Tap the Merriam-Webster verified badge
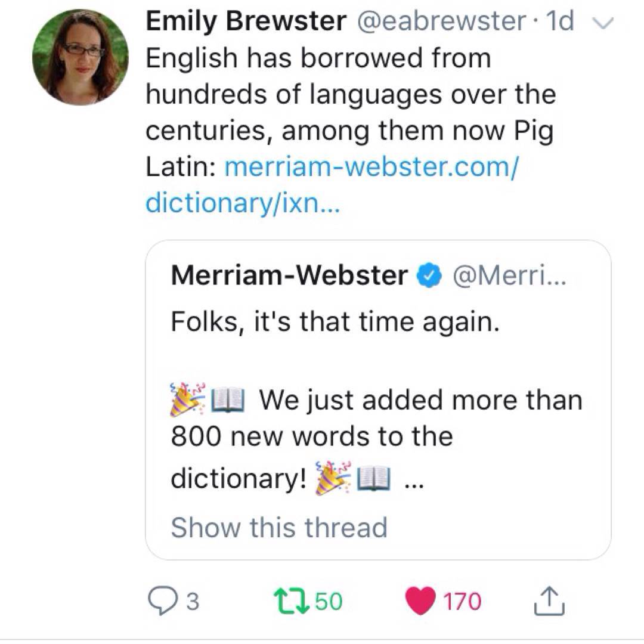The width and height of the screenshot is (644, 644). pos(428,276)
